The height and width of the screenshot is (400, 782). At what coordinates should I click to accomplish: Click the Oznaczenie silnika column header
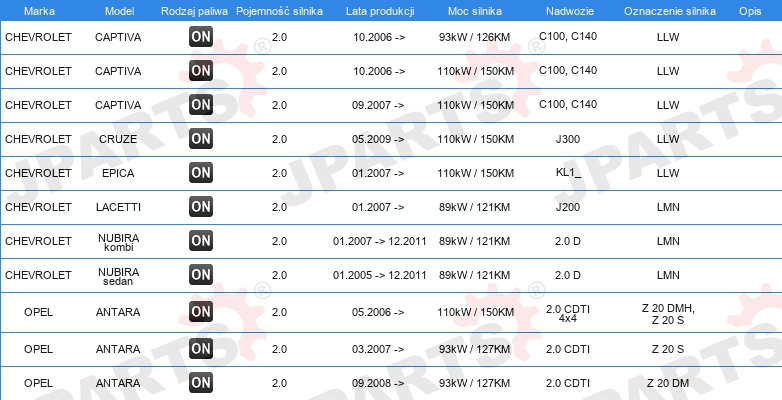[670, 11]
